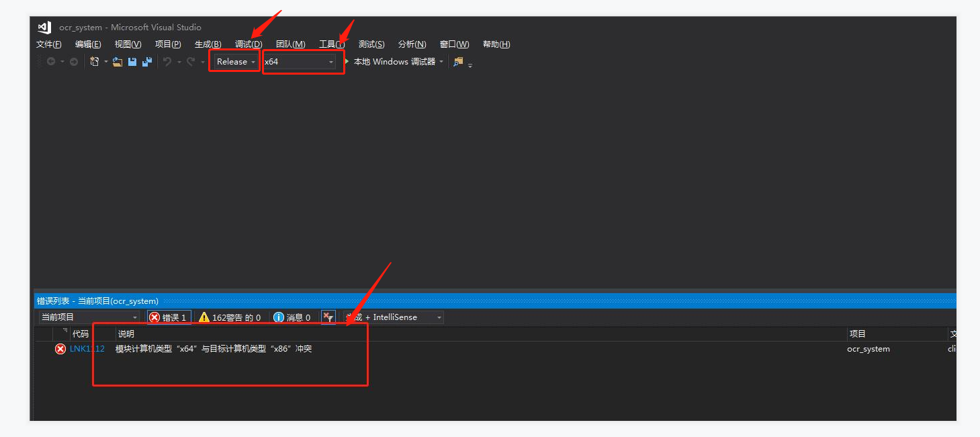Expand the Redo history dropdown arrow

click(203, 62)
